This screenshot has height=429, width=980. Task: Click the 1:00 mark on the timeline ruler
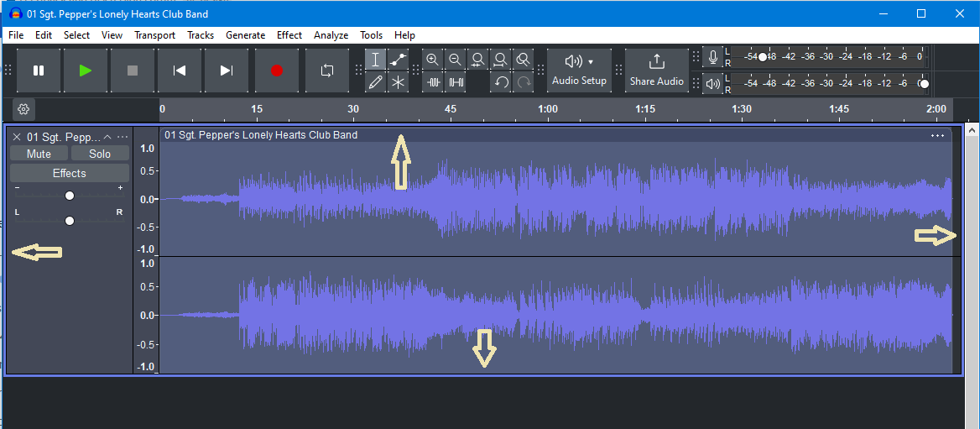[x=548, y=109]
